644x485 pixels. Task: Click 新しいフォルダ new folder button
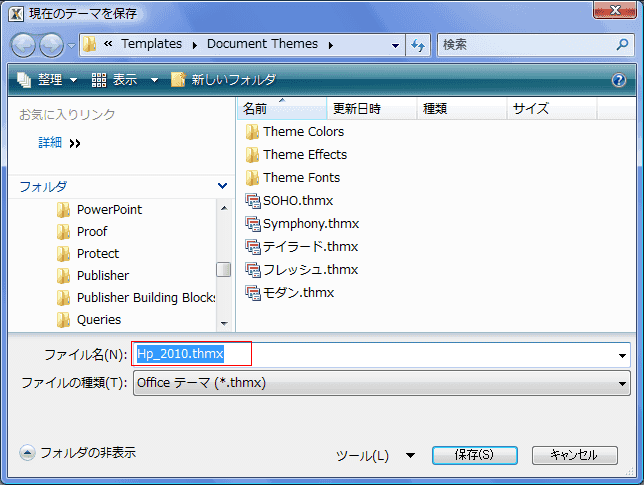(x=223, y=79)
